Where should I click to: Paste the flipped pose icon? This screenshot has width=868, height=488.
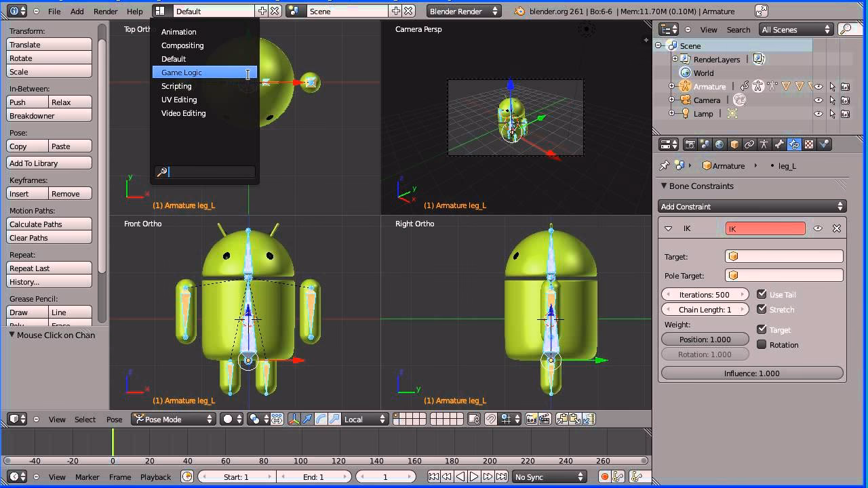[x=588, y=419]
